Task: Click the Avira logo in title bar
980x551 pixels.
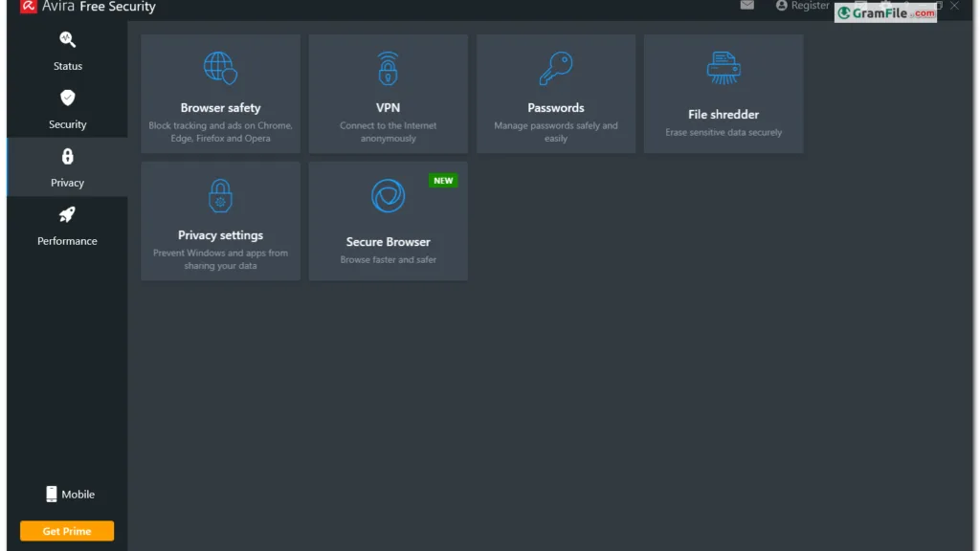Action: tap(28, 7)
